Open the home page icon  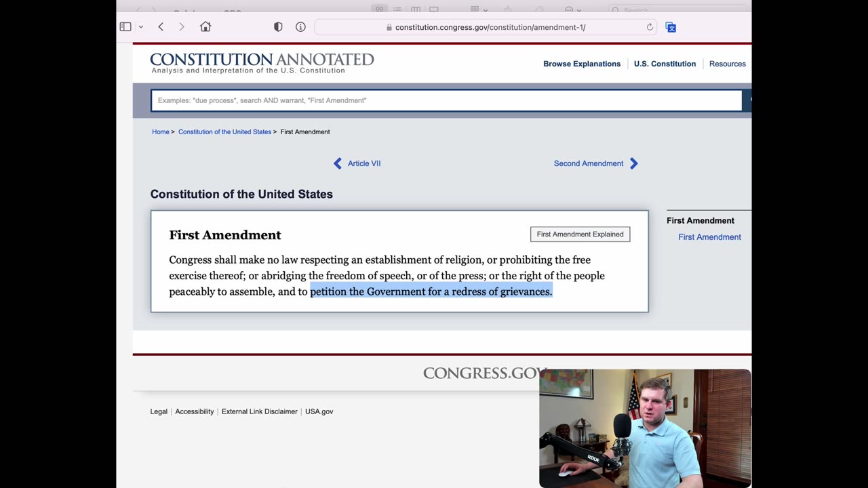click(x=205, y=27)
